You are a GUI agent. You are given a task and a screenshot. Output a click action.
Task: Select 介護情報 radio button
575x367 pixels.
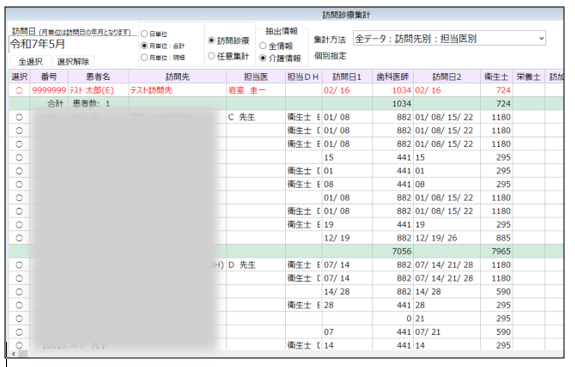[x=263, y=58]
